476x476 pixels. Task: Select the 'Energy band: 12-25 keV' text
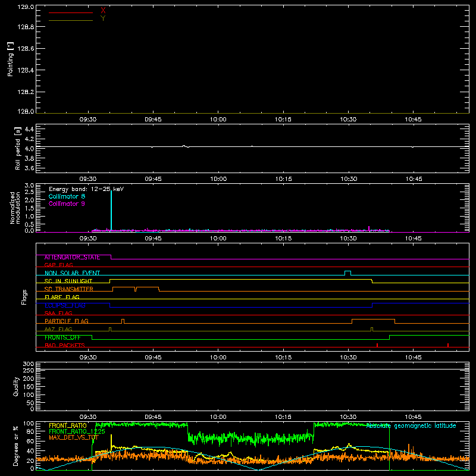86,189
